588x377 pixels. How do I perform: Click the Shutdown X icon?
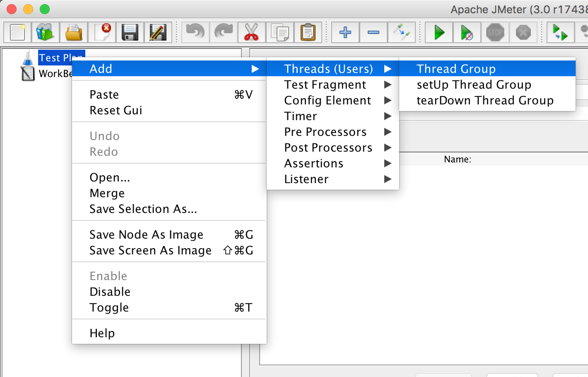tap(523, 32)
